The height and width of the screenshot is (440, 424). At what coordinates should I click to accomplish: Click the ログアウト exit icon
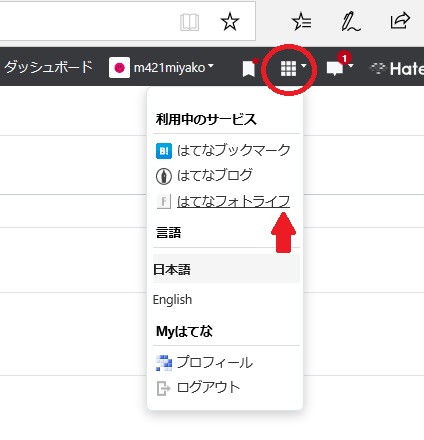coord(163,388)
